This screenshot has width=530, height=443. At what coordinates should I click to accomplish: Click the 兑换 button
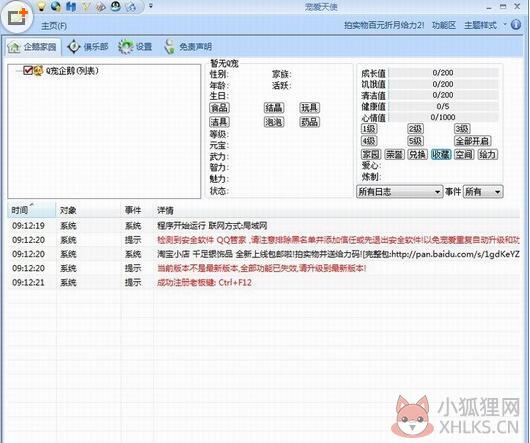coord(417,154)
